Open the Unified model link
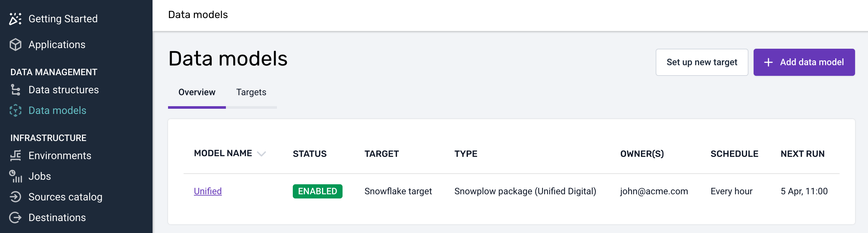The image size is (868, 233). click(207, 191)
